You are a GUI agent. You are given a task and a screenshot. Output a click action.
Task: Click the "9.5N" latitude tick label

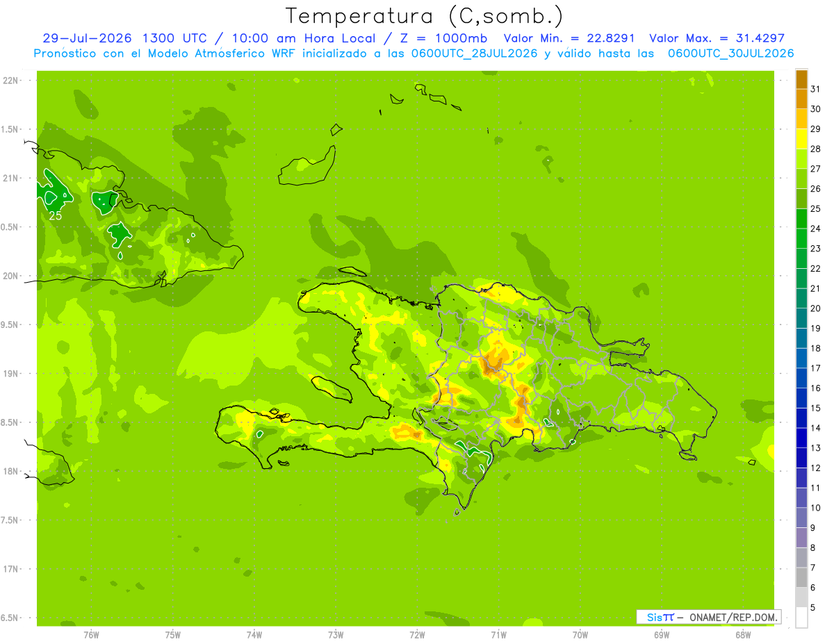9,324
